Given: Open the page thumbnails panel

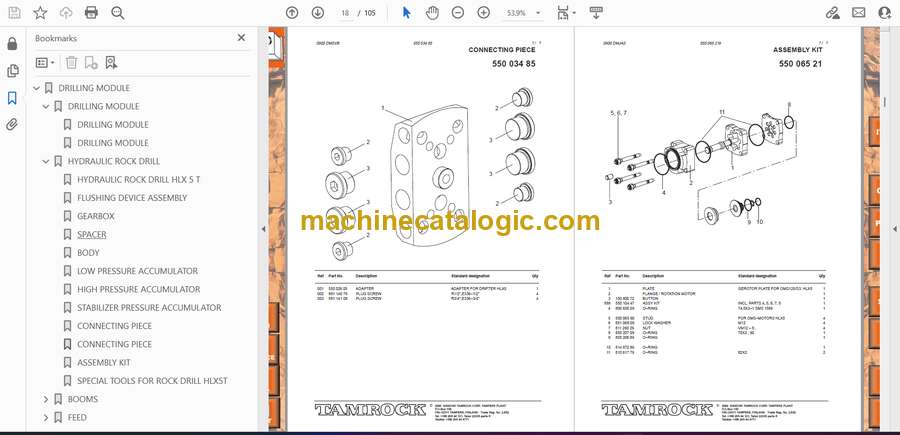Looking at the screenshot, I should pyautogui.click(x=12, y=71).
